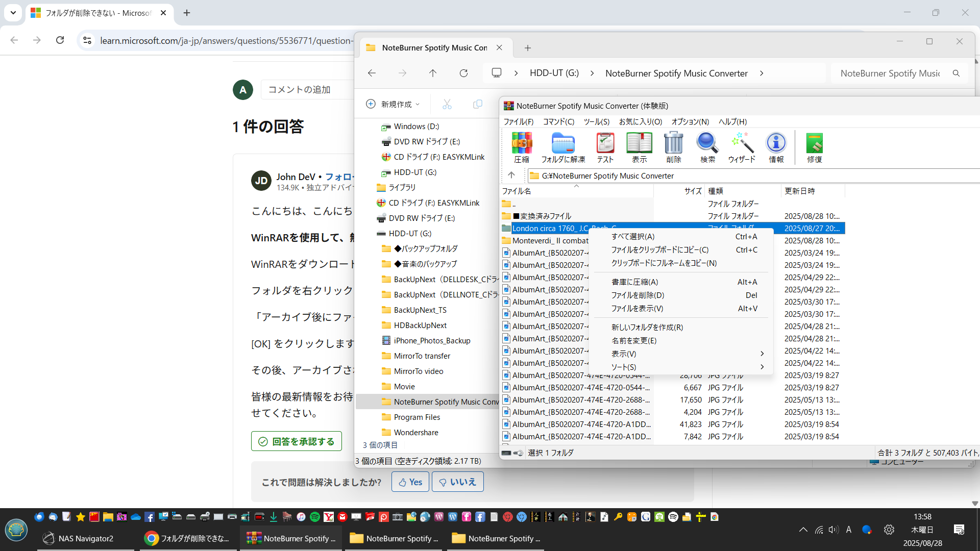Click the Yes feedback button
This screenshot has height=551, width=980.
(x=410, y=482)
